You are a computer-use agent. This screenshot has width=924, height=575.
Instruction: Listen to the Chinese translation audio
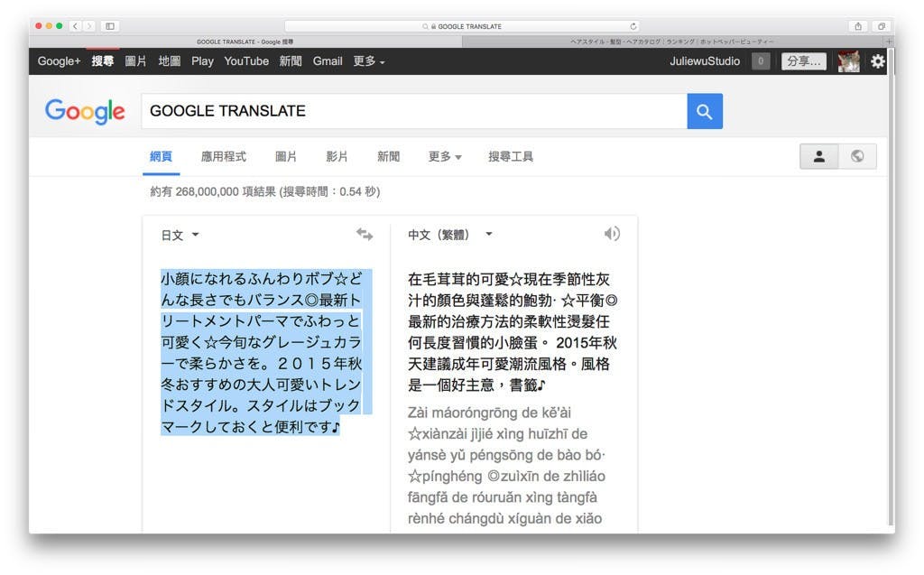click(x=612, y=234)
